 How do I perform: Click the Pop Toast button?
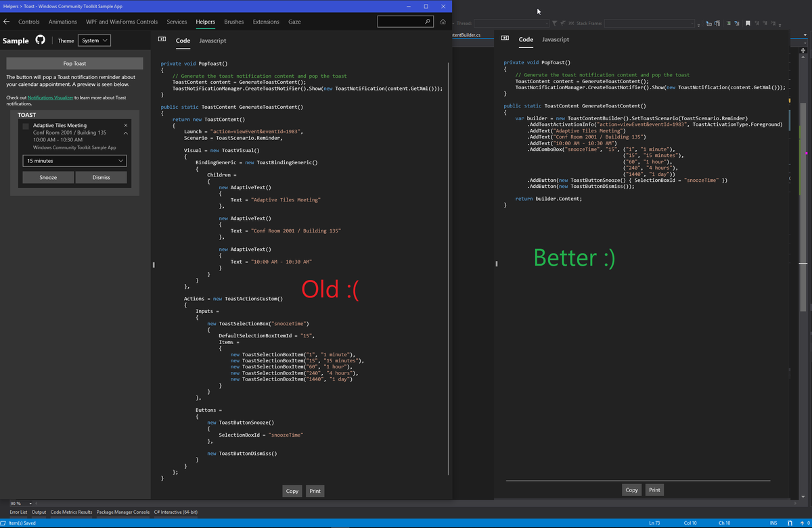click(74, 64)
